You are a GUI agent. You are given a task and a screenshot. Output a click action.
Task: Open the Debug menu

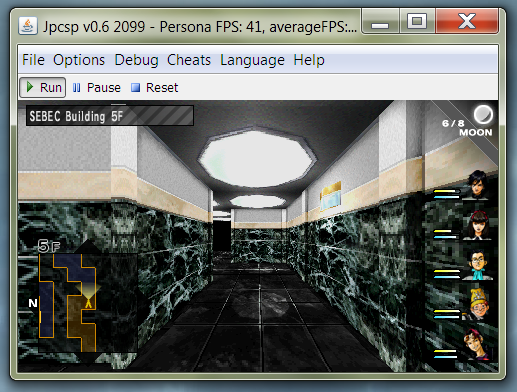(x=136, y=60)
